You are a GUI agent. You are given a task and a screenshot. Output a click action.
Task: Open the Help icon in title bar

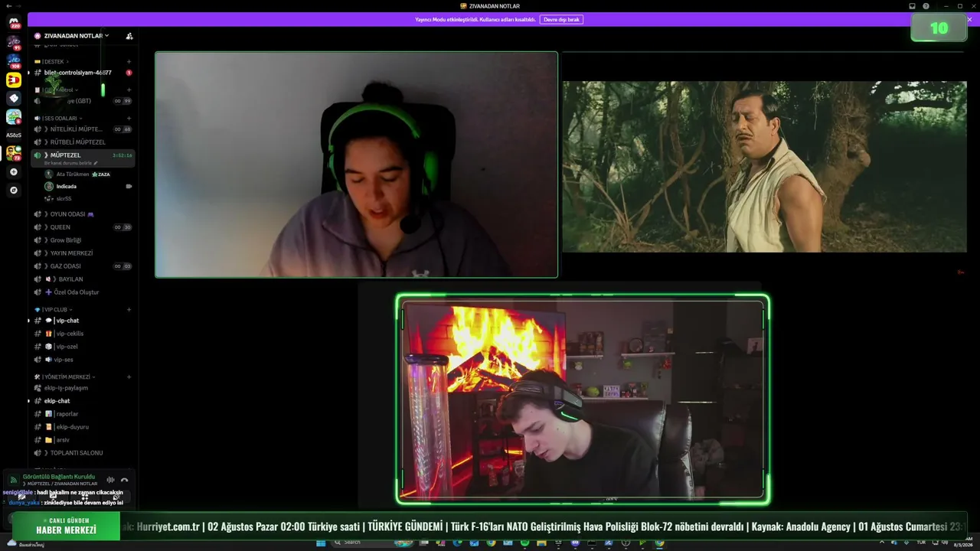926,6
